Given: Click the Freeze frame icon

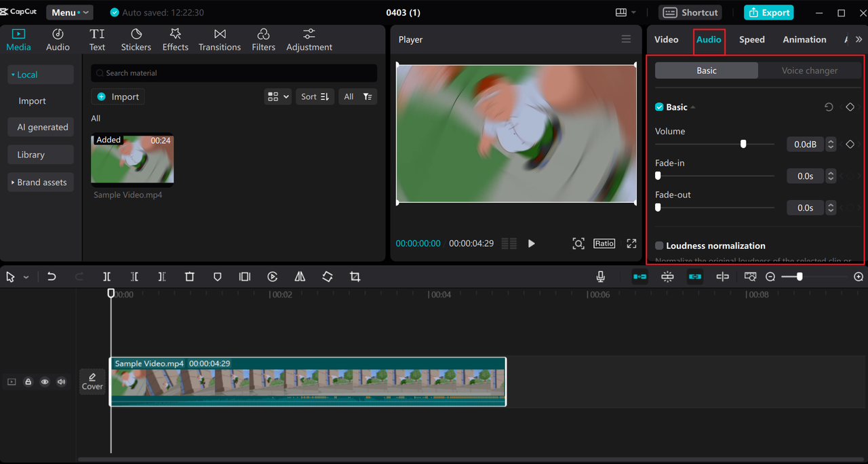Looking at the screenshot, I should coord(245,277).
